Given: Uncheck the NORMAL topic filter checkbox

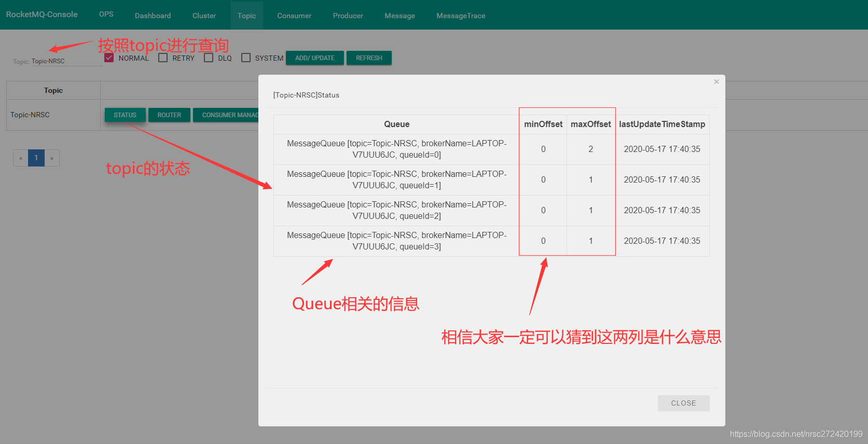Looking at the screenshot, I should tap(109, 58).
